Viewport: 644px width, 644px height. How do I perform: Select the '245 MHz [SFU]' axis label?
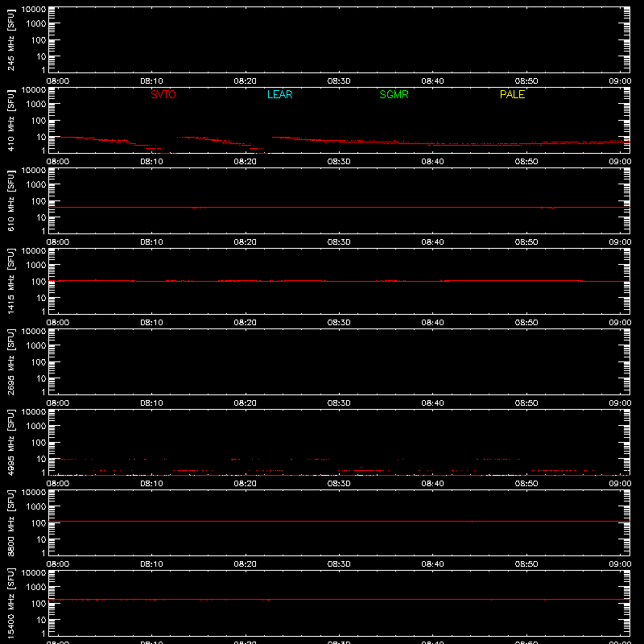10,39
